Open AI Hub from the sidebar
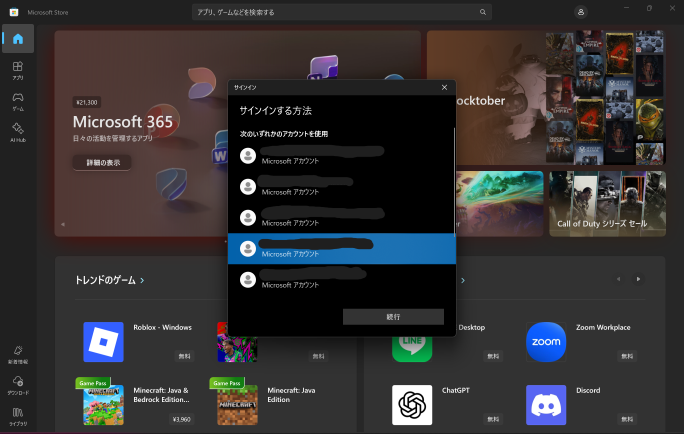 point(17,131)
